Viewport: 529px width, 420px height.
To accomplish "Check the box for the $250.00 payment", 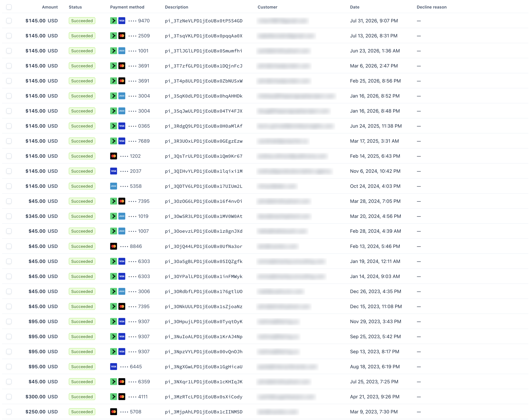I will click(9, 412).
